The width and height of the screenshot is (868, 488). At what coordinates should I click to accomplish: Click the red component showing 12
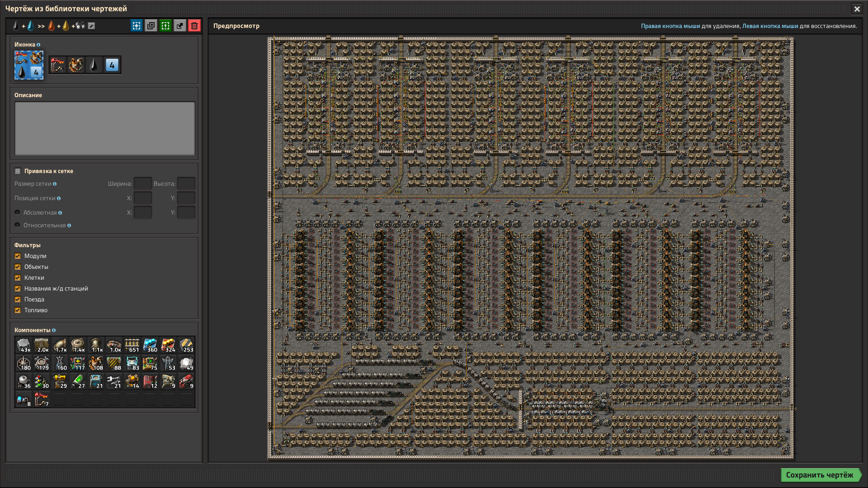[150, 381]
